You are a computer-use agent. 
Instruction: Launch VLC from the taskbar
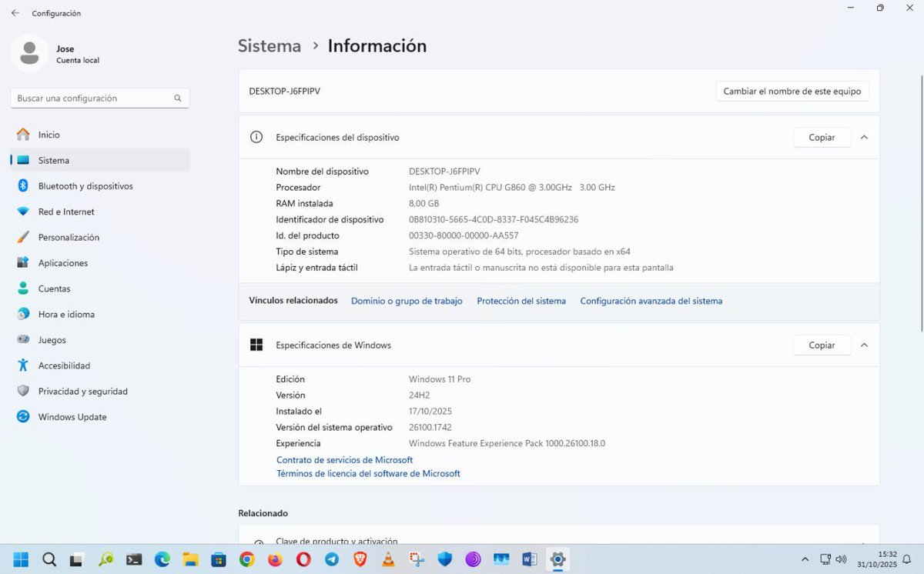click(x=388, y=559)
